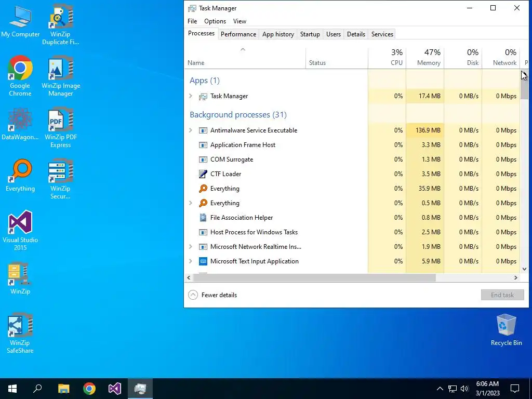This screenshot has width=532, height=399.
Task: Select the Recycle Bin icon
Action: [x=506, y=330]
